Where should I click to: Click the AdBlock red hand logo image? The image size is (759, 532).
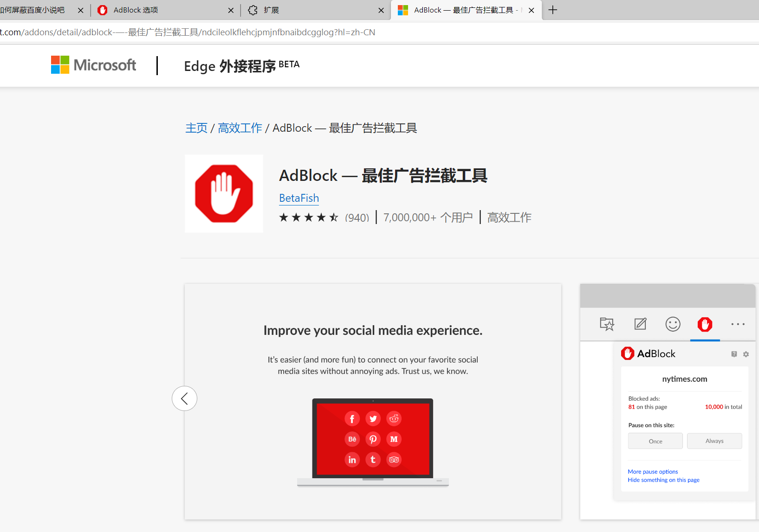pyautogui.click(x=224, y=193)
